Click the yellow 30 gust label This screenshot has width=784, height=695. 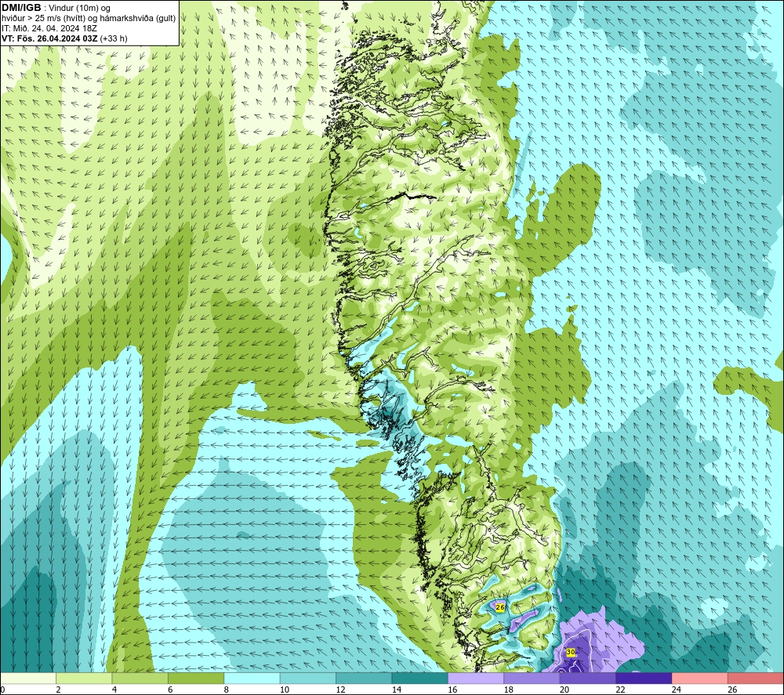(571, 652)
